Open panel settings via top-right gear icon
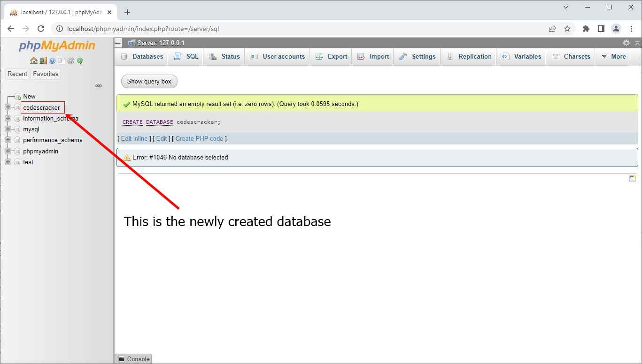The image size is (642, 364). 626,43
